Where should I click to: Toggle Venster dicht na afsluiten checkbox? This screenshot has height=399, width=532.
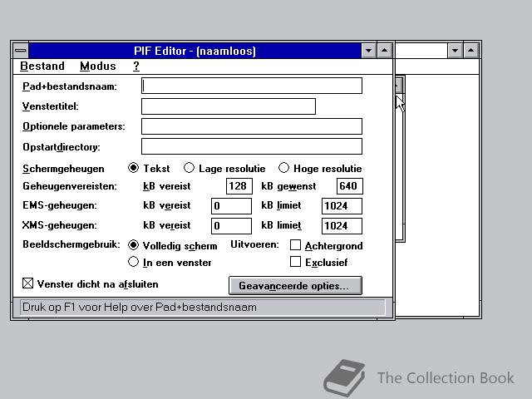(91, 283)
